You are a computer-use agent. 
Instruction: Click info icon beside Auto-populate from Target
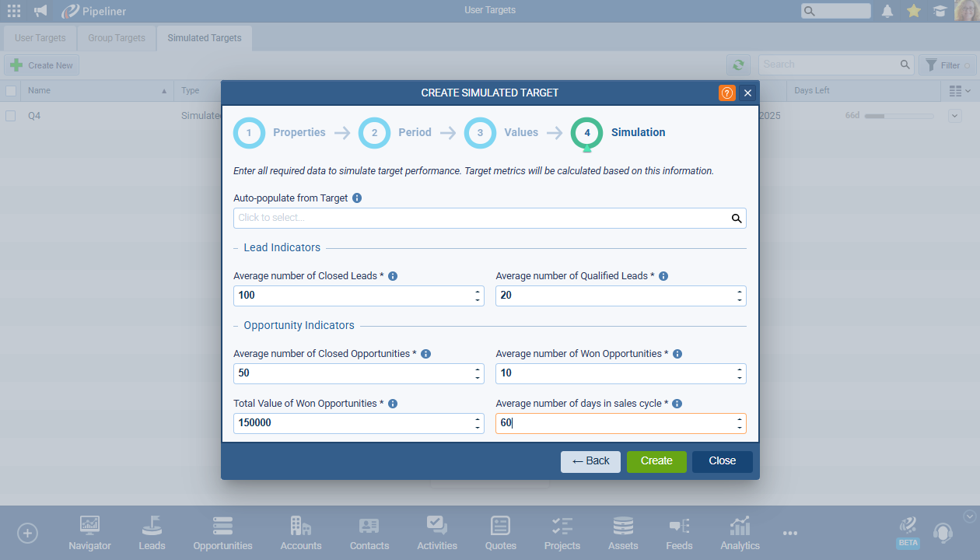click(x=357, y=198)
